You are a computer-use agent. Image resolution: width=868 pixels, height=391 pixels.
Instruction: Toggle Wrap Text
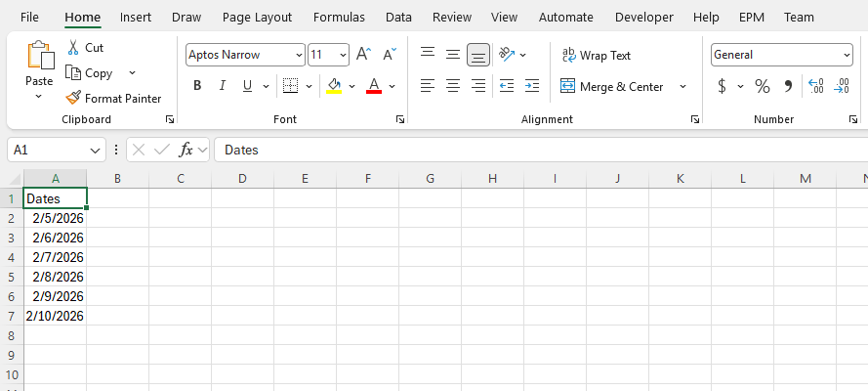coord(597,56)
